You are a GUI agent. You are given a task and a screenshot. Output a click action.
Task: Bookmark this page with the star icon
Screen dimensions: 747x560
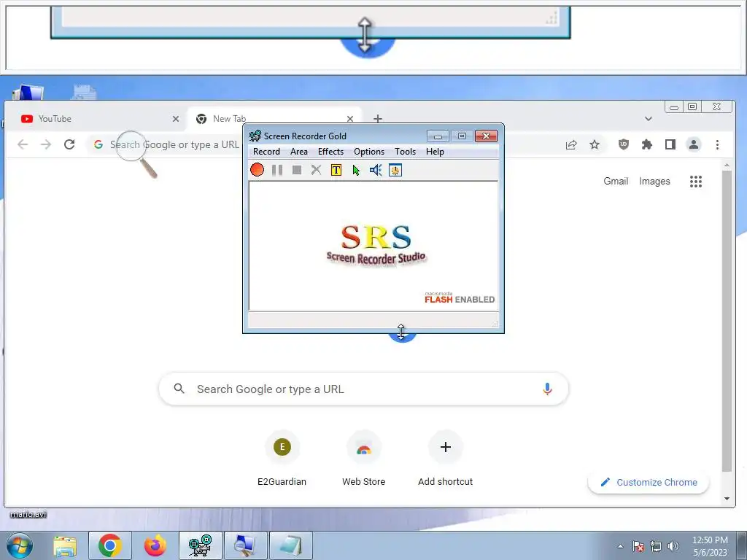(595, 144)
